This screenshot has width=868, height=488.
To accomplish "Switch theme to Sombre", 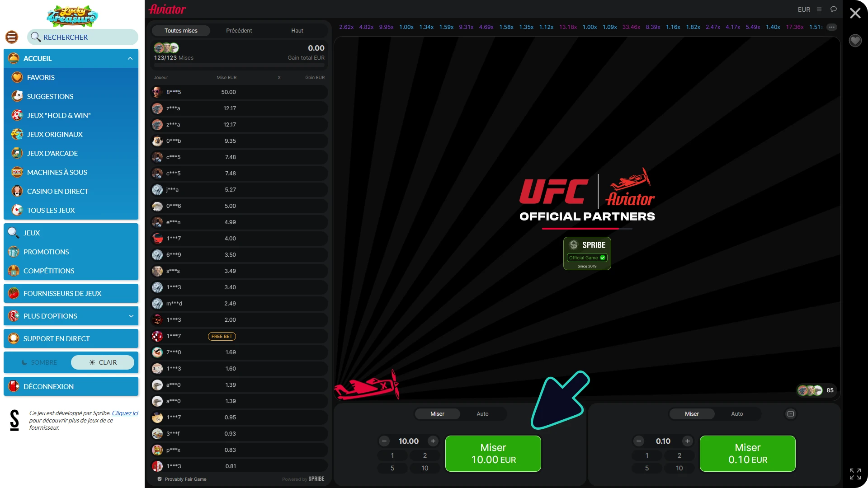I will [39, 362].
